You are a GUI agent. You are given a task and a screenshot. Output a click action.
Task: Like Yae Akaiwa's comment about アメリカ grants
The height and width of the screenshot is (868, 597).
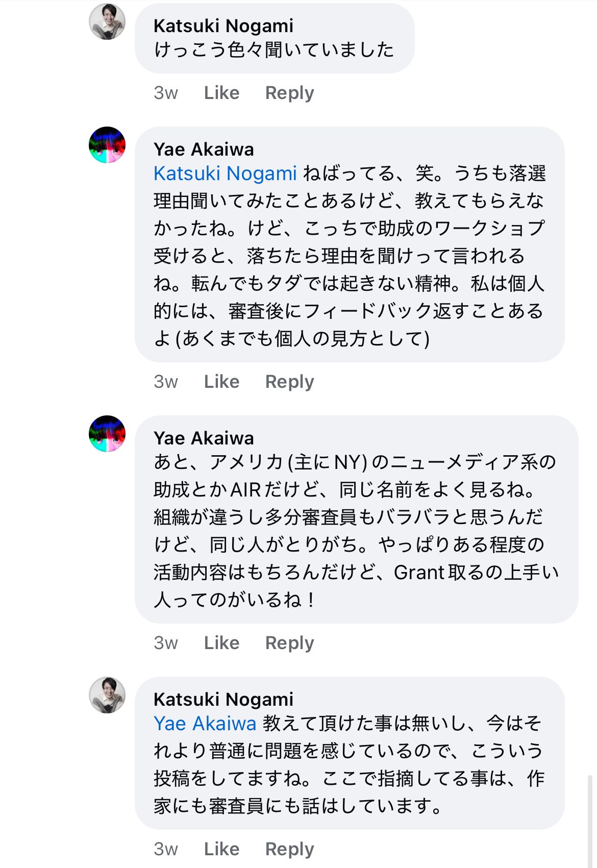pyautogui.click(x=221, y=643)
